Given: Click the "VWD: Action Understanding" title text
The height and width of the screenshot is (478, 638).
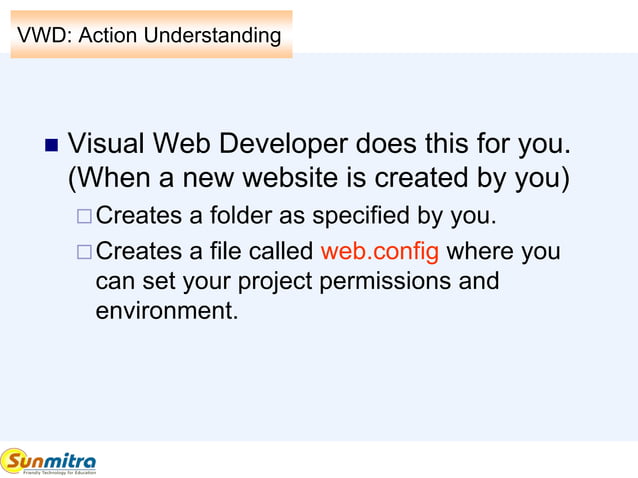Looking at the screenshot, I should pyautogui.click(x=149, y=35).
